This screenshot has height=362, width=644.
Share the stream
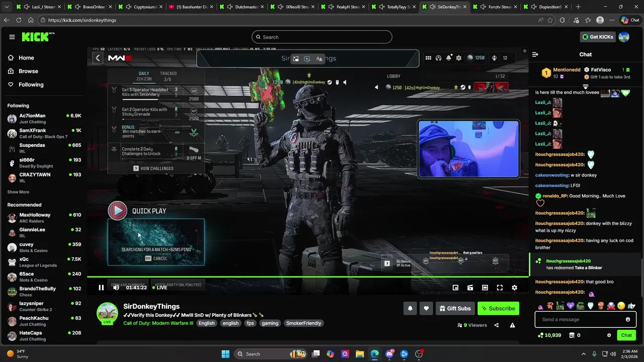(x=497, y=325)
